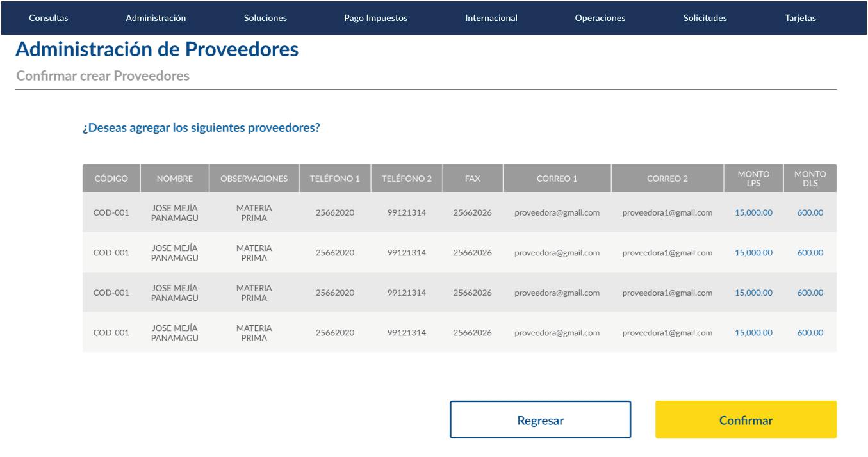Click the CORREO 1 column header
This screenshot has width=868, height=457.
pyautogui.click(x=557, y=179)
